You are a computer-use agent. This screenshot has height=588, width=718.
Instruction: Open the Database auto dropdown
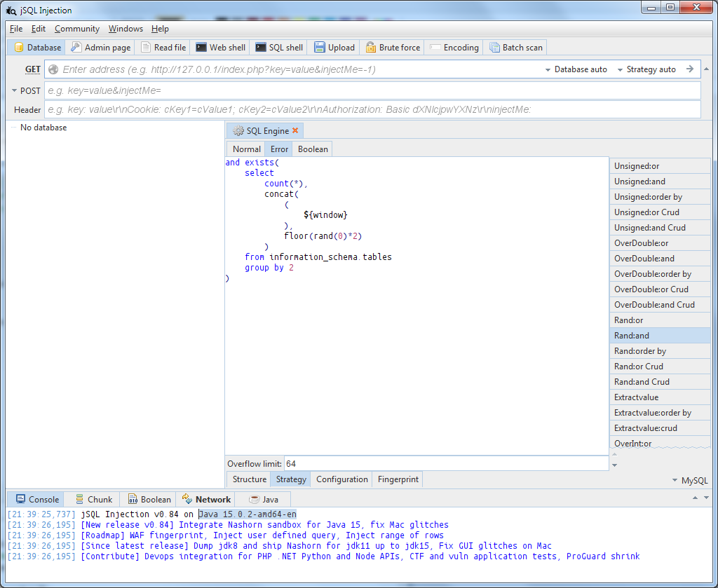tap(576, 69)
